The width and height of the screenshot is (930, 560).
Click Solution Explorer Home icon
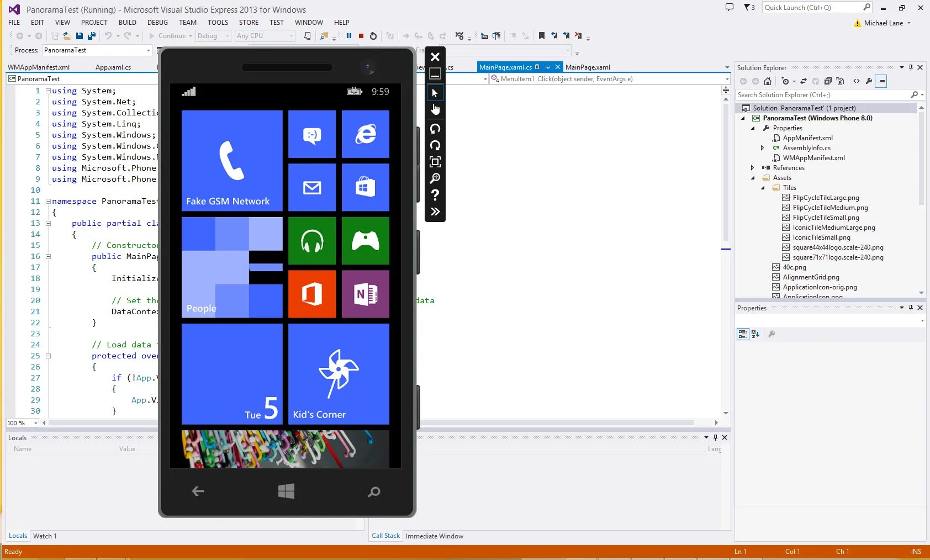pos(768,81)
